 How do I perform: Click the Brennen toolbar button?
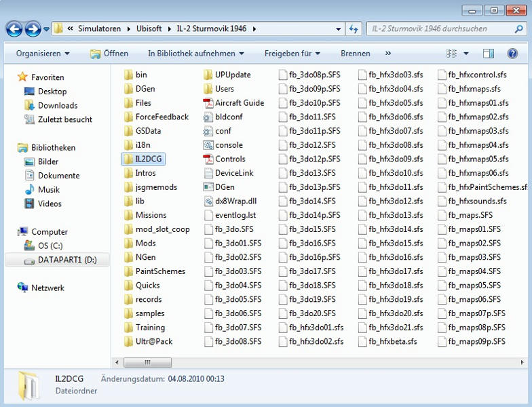coord(356,54)
